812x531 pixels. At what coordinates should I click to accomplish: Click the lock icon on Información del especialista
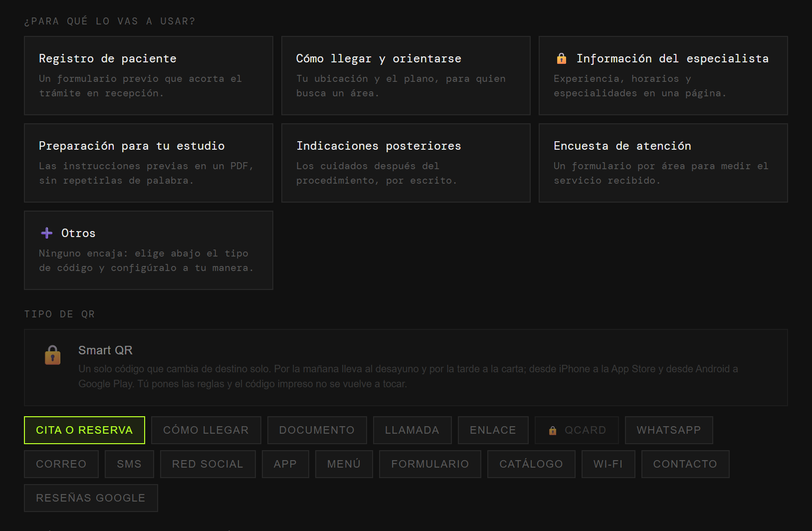(x=562, y=58)
